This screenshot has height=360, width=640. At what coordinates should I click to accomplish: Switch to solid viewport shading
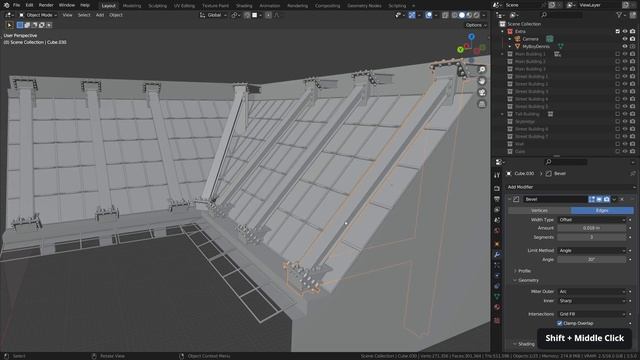point(462,15)
